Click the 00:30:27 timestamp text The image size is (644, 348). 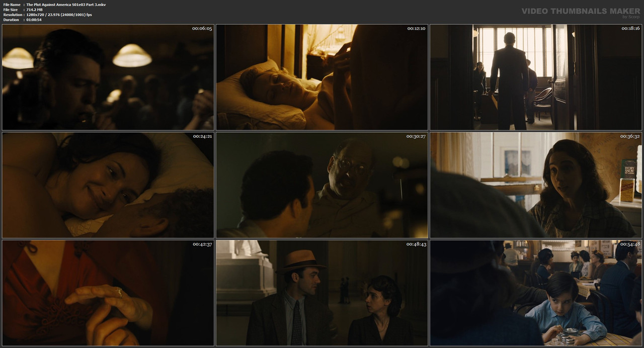(416, 136)
